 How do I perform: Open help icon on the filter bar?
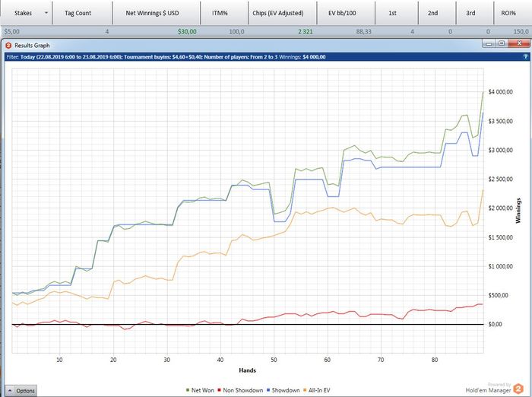coord(526,57)
